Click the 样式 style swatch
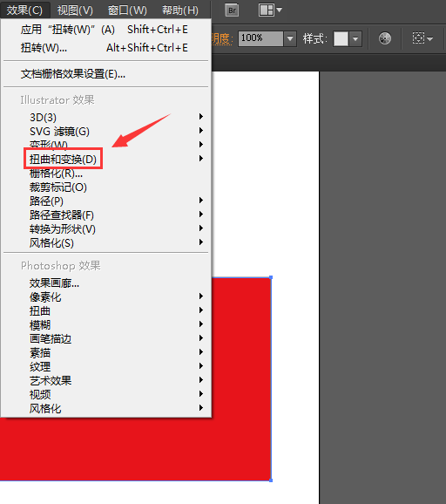446x504 pixels. 341,39
